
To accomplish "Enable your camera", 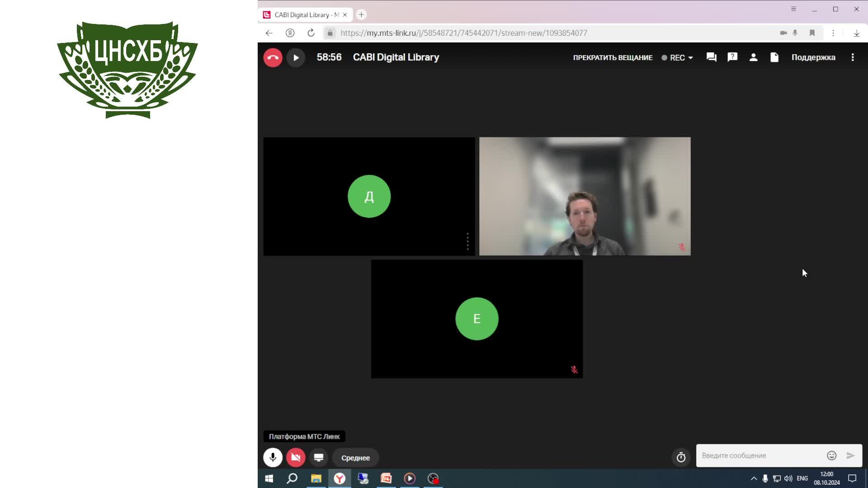I will [296, 457].
